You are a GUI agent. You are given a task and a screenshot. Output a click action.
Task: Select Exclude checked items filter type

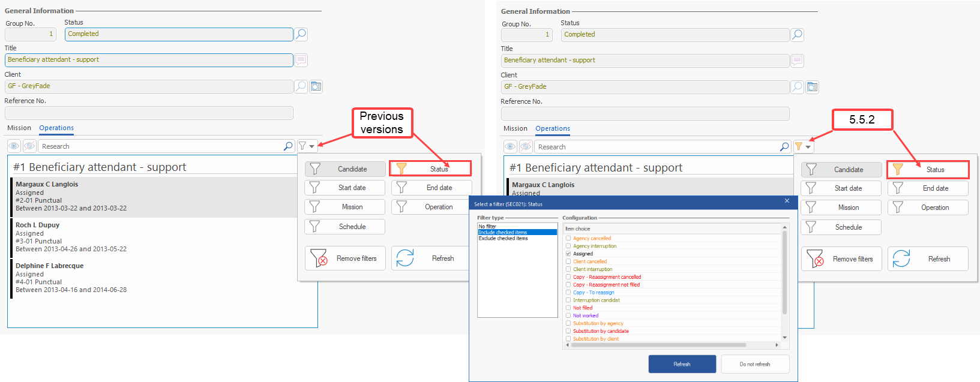(503, 239)
